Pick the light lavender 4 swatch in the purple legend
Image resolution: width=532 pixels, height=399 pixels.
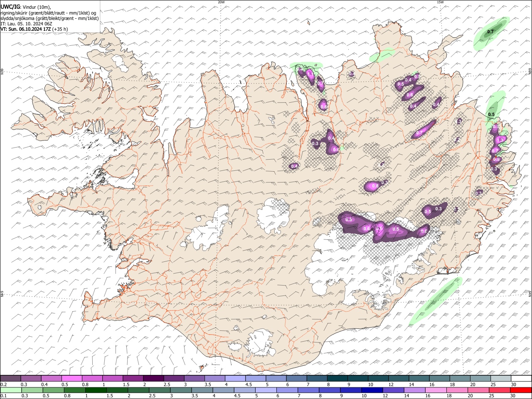235,379
